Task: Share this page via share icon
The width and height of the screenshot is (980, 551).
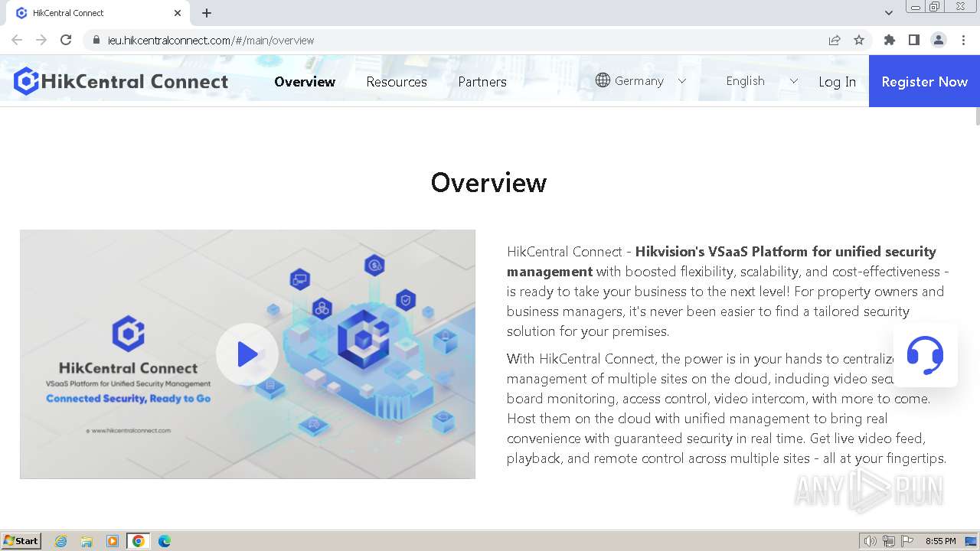Action: coord(835,40)
